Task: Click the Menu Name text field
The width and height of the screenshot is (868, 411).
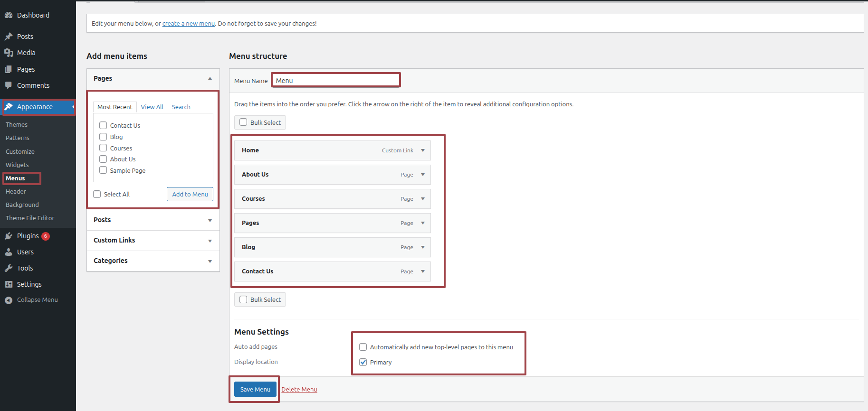Action: [x=336, y=80]
